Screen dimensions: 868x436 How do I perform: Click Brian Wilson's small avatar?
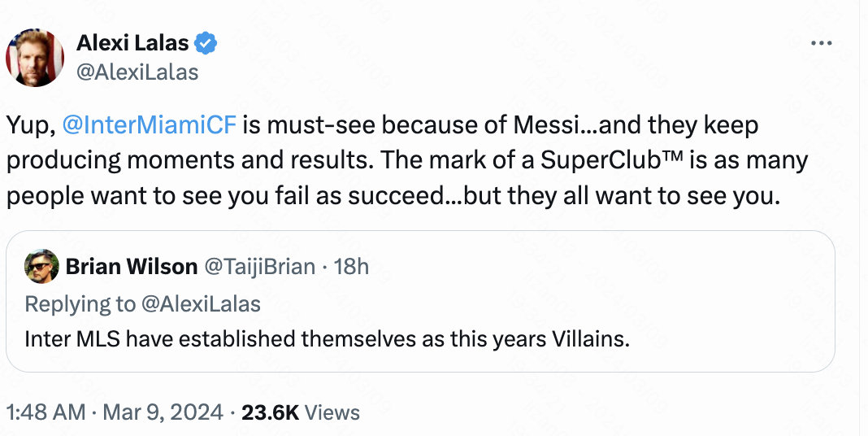click(41, 266)
